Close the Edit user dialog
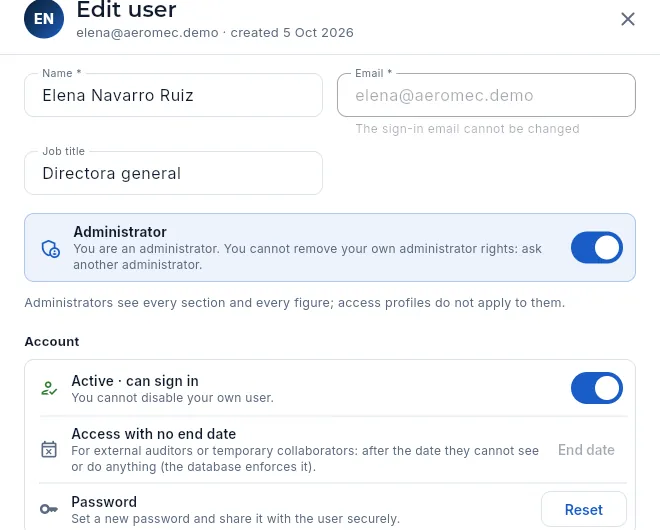Image resolution: width=660 pixels, height=530 pixels. [628, 19]
